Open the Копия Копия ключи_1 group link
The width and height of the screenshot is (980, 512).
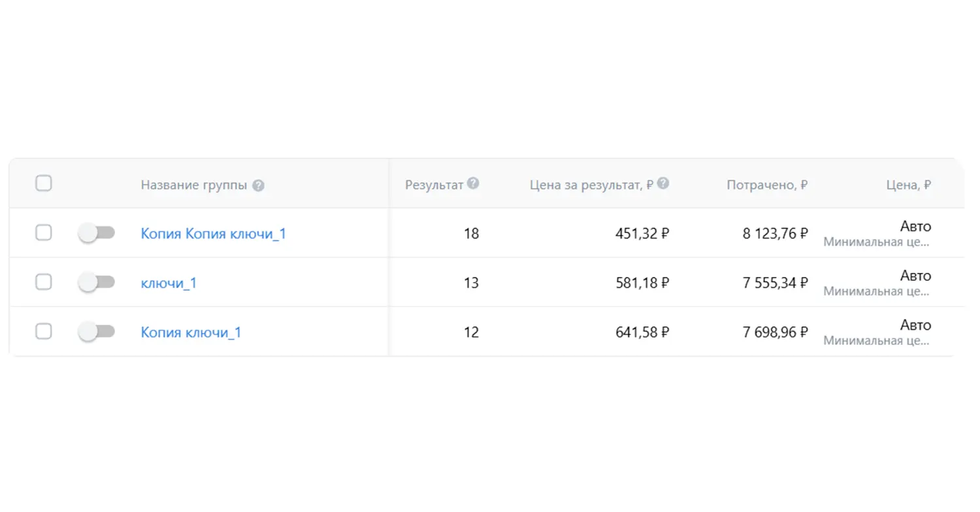(x=213, y=234)
